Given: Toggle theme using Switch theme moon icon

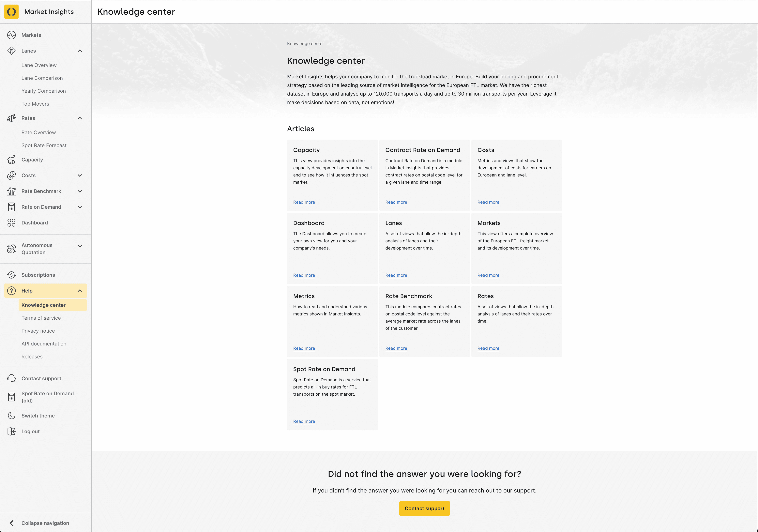Looking at the screenshot, I should 12,416.
